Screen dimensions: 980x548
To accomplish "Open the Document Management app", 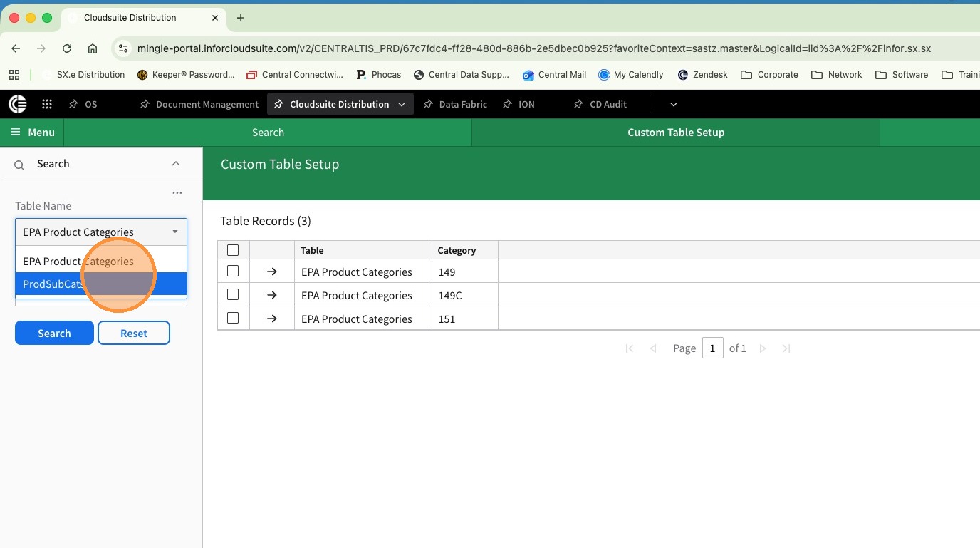I will coord(199,104).
